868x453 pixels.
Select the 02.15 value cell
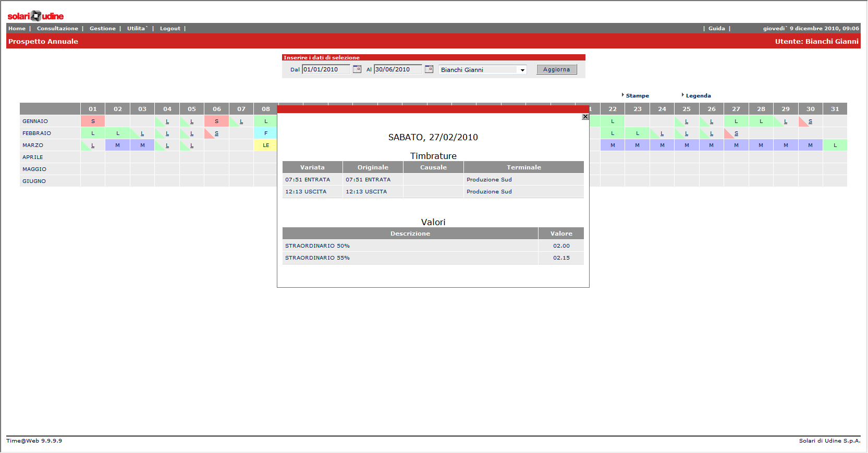tap(561, 258)
